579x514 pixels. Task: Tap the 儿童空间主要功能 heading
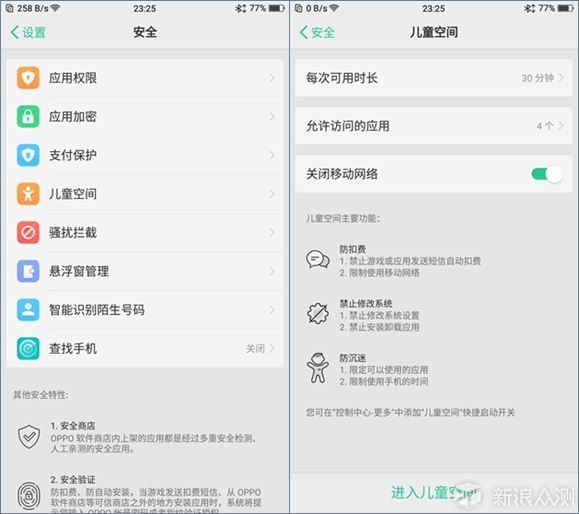coord(343,219)
